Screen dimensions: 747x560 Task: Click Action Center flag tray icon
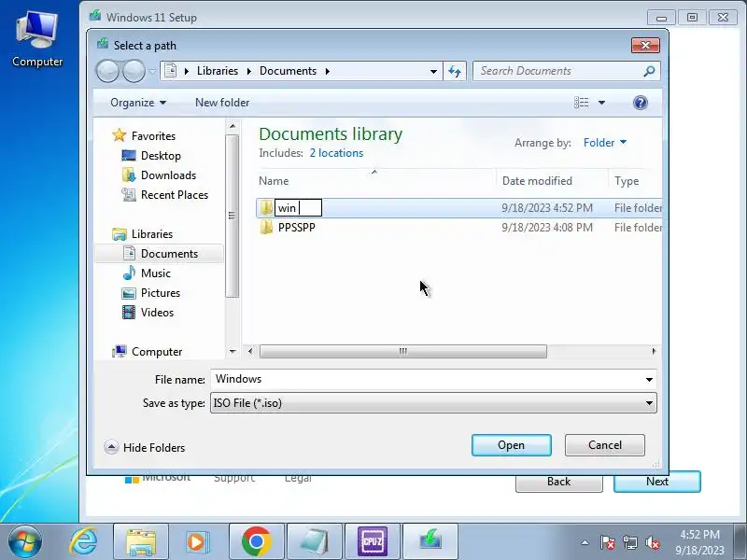coord(608,542)
